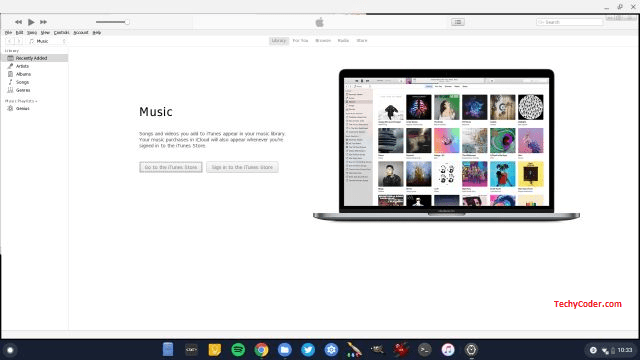Open the round watch-style icon on the shelf
This screenshot has width=640, height=360.
tap(471, 350)
